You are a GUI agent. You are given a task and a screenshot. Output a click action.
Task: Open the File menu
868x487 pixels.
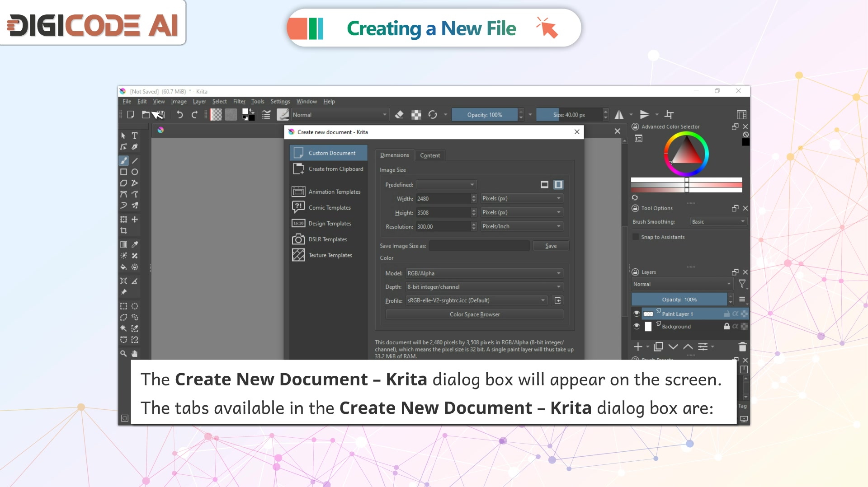pyautogui.click(x=127, y=102)
